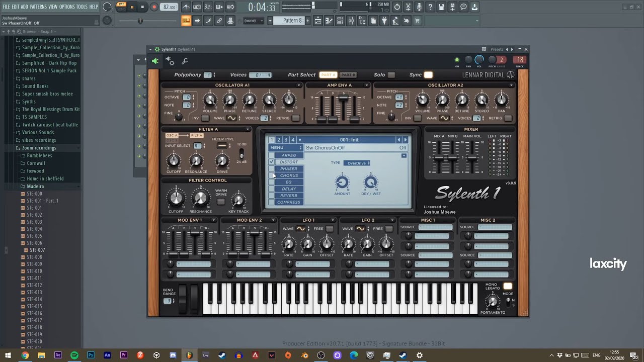Save project with floppy disk icon

pyautogui.click(x=441, y=7)
